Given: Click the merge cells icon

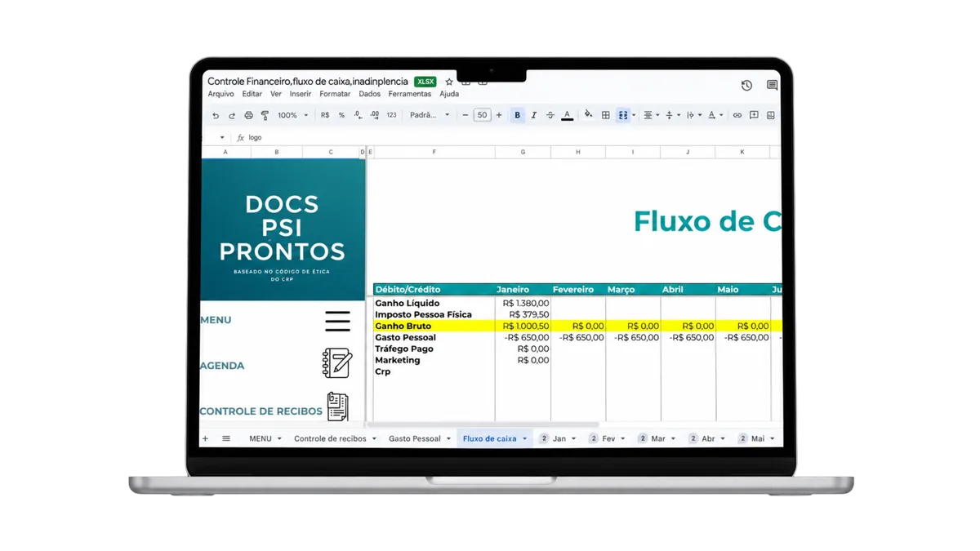Looking at the screenshot, I should (x=623, y=116).
